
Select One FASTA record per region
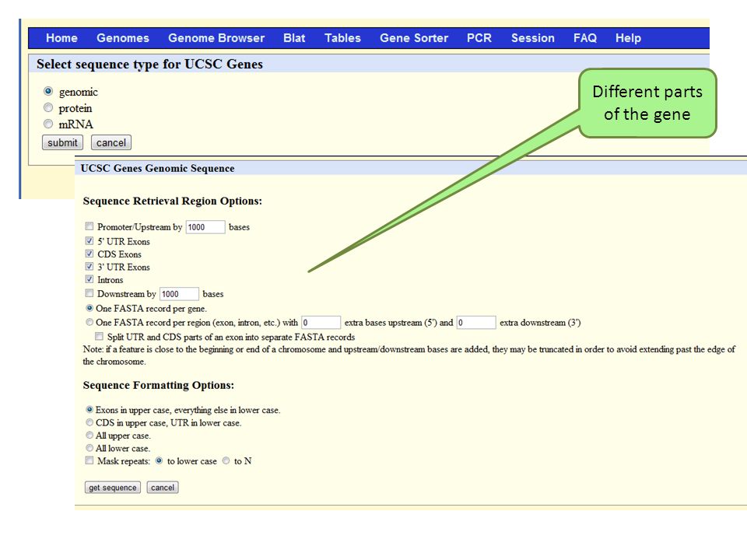pyautogui.click(x=89, y=322)
